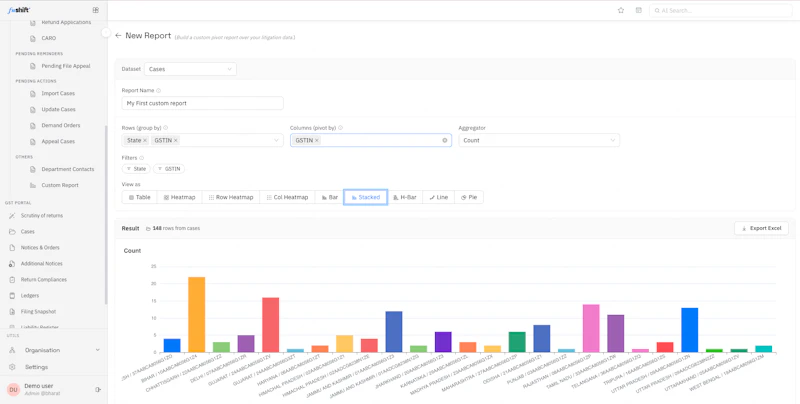Switch view to Bar chart

[330, 197]
